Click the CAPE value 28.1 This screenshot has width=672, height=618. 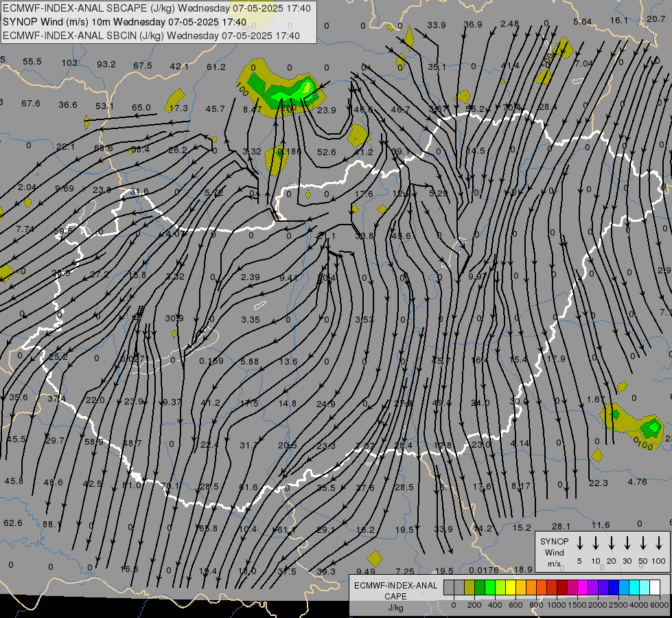tap(561, 526)
